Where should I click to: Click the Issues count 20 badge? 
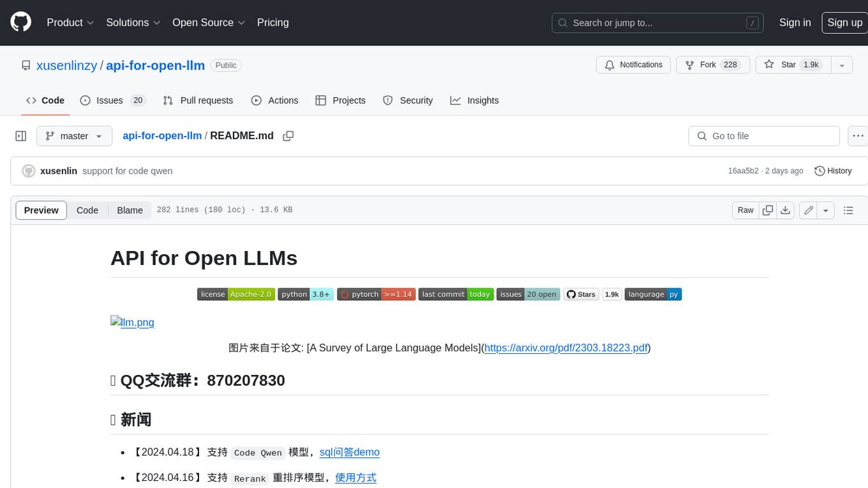[137, 100]
